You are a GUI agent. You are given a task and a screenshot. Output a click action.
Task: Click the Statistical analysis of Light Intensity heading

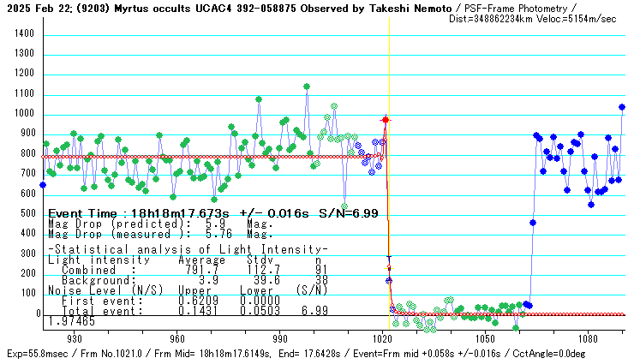pos(187,248)
